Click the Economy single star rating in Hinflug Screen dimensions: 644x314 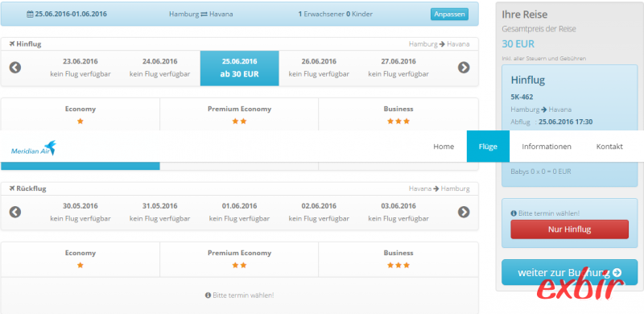(80, 122)
